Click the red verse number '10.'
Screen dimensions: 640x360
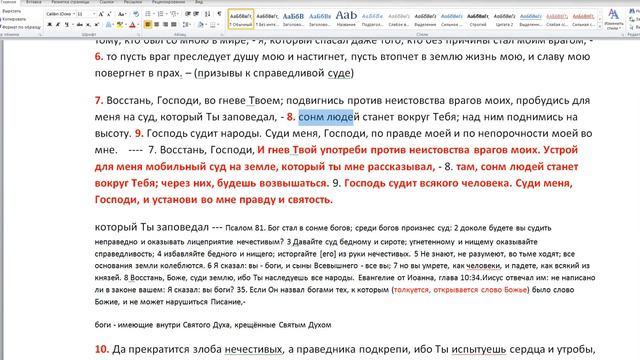[102, 349]
